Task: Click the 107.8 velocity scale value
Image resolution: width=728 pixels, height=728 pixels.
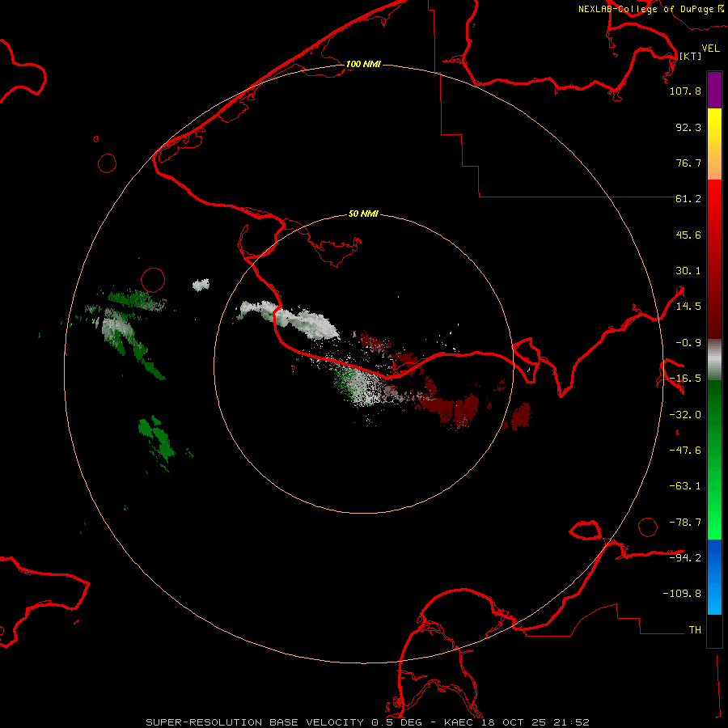Action: (x=685, y=91)
